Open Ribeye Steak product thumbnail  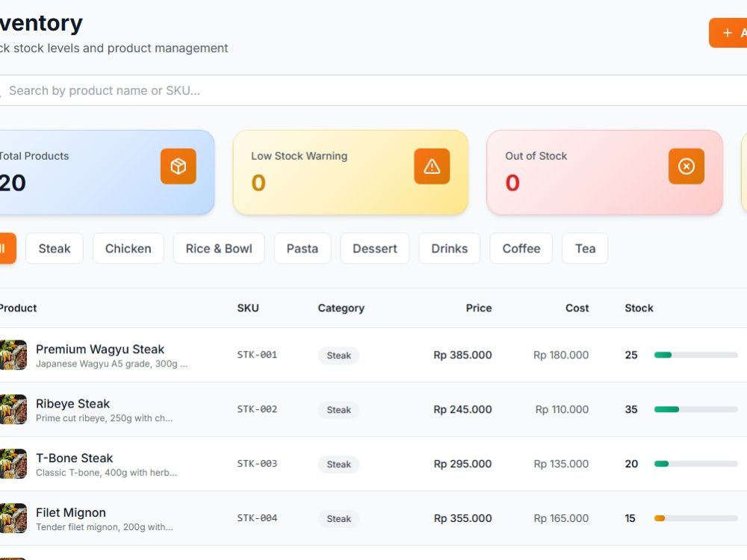pyautogui.click(x=13, y=409)
